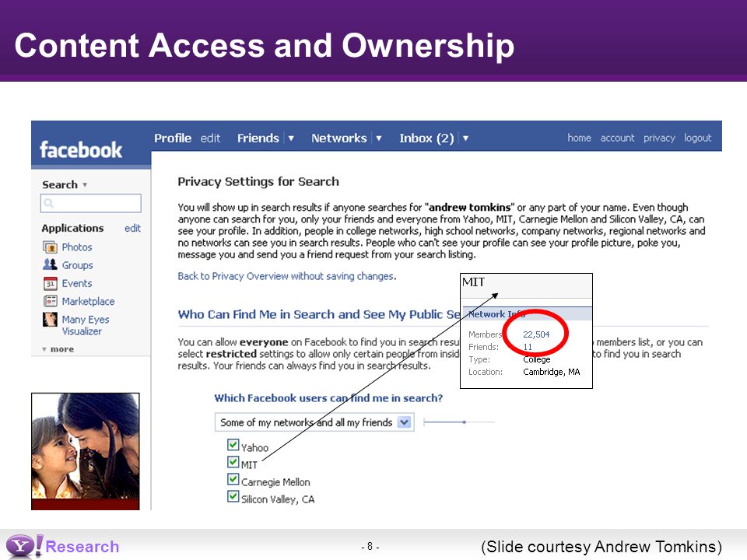This screenshot has width=747, height=560.
Task: Open the Events calendar icon
Action: pos(50,283)
